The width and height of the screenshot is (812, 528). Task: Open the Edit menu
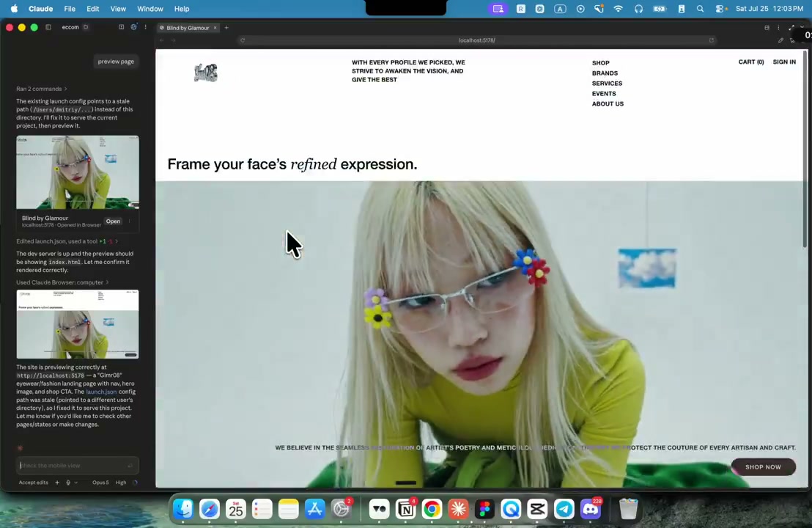click(92, 9)
